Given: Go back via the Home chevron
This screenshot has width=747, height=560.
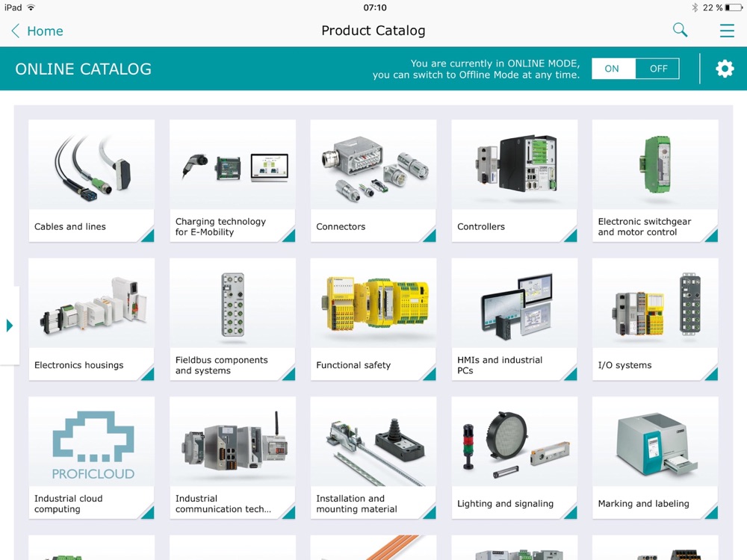Looking at the screenshot, I should (15, 31).
